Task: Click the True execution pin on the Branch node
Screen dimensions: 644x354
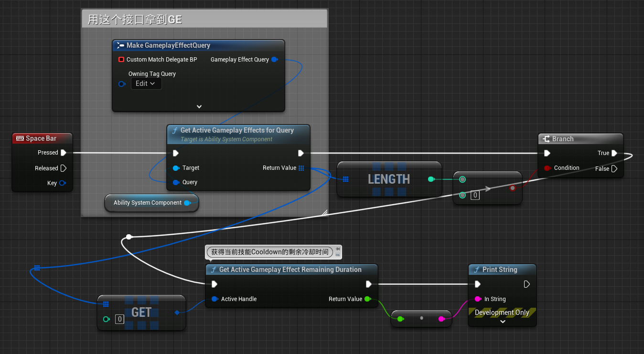Action: (x=615, y=153)
